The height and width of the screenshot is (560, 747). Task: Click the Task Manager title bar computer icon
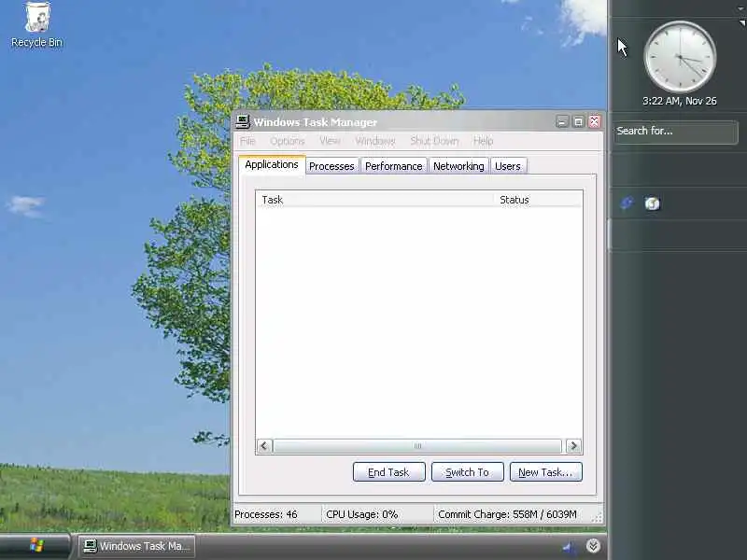pyautogui.click(x=243, y=122)
